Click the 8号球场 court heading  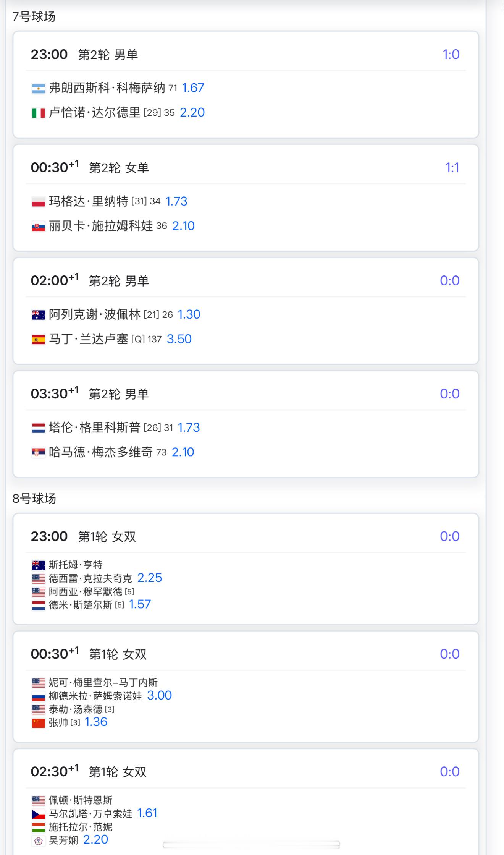(x=34, y=499)
